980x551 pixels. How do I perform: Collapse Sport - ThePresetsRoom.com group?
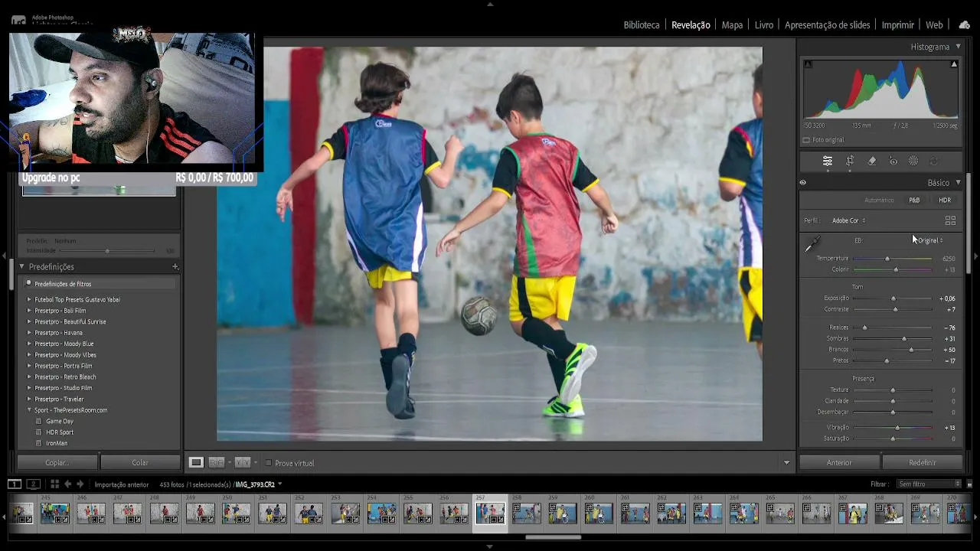click(x=29, y=410)
